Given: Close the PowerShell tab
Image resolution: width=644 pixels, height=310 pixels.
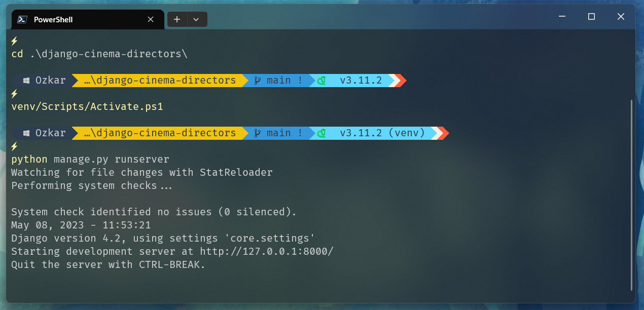Looking at the screenshot, I should click(151, 19).
